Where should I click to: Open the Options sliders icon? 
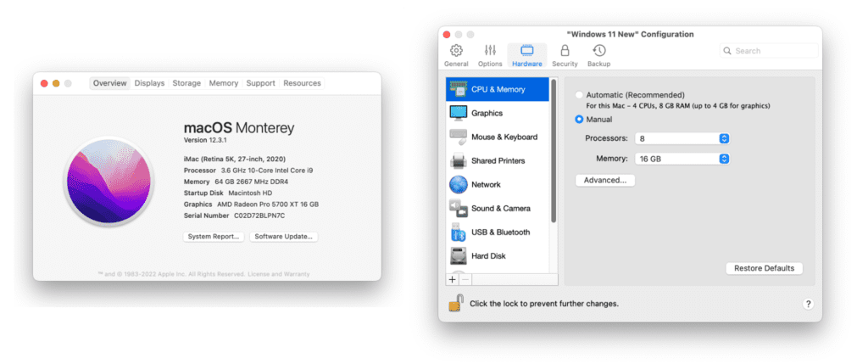[490, 51]
